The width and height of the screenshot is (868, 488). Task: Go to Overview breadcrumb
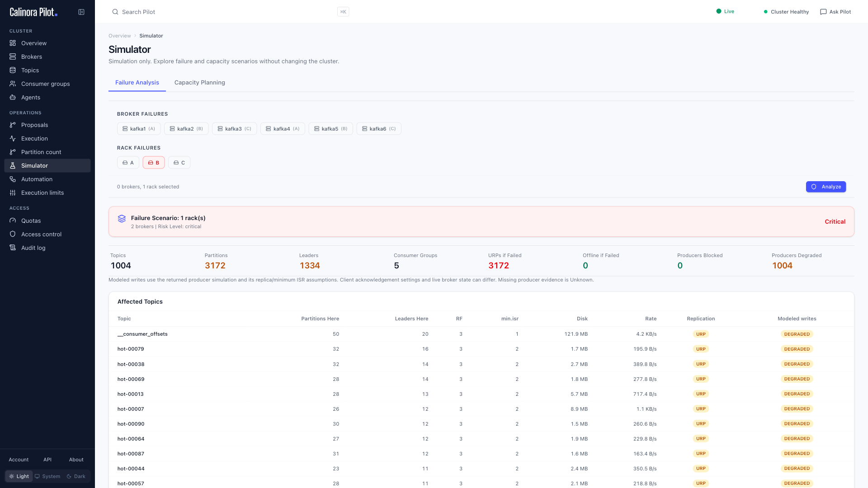click(119, 36)
